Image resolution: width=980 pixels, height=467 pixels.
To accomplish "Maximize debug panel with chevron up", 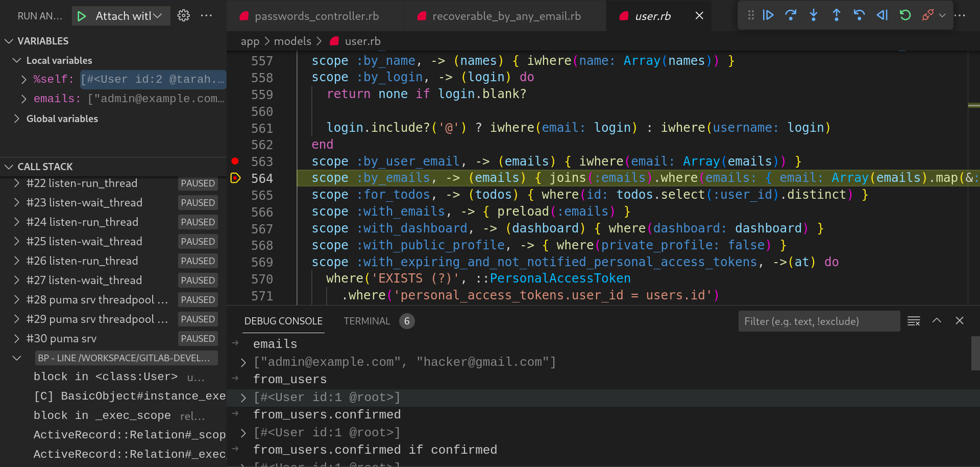I will pos(937,321).
